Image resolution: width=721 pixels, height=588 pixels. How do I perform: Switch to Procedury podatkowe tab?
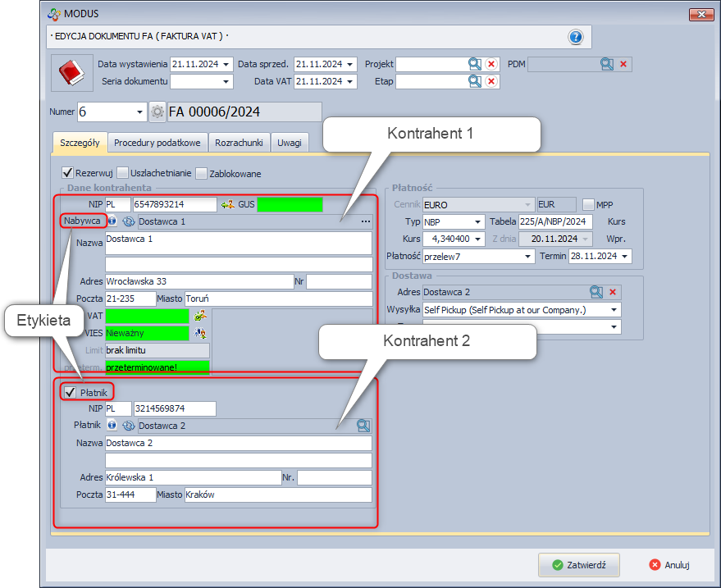[157, 143]
